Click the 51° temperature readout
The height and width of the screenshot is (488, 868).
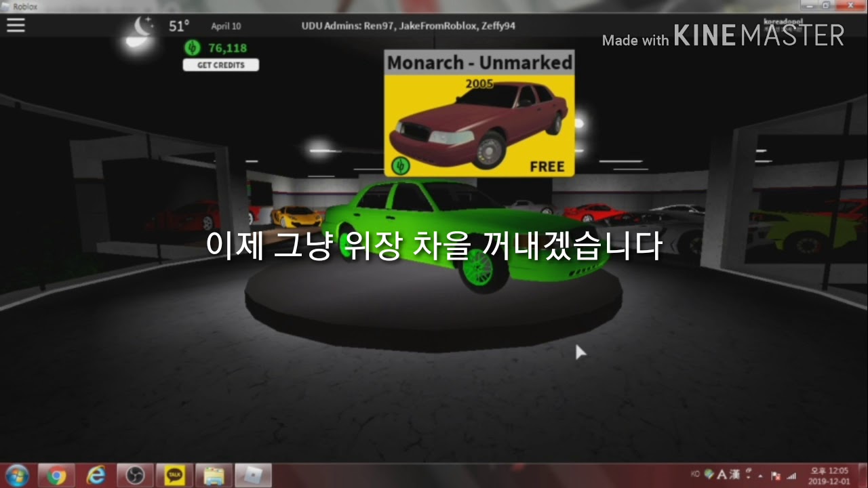pyautogui.click(x=179, y=26)
